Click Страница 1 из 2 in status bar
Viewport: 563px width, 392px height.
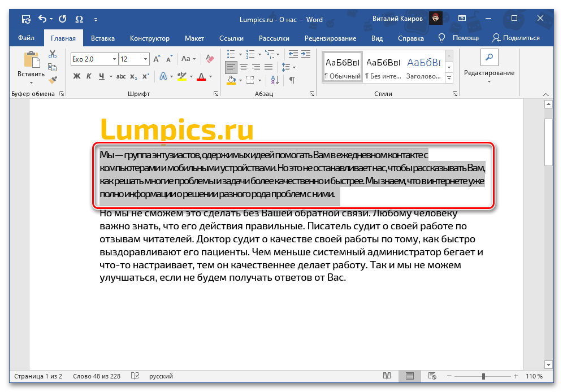pos(38,376)
